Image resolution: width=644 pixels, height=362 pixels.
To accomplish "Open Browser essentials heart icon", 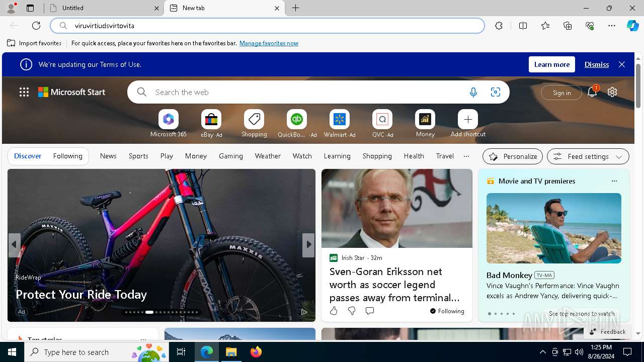I will tap(590, 26).
